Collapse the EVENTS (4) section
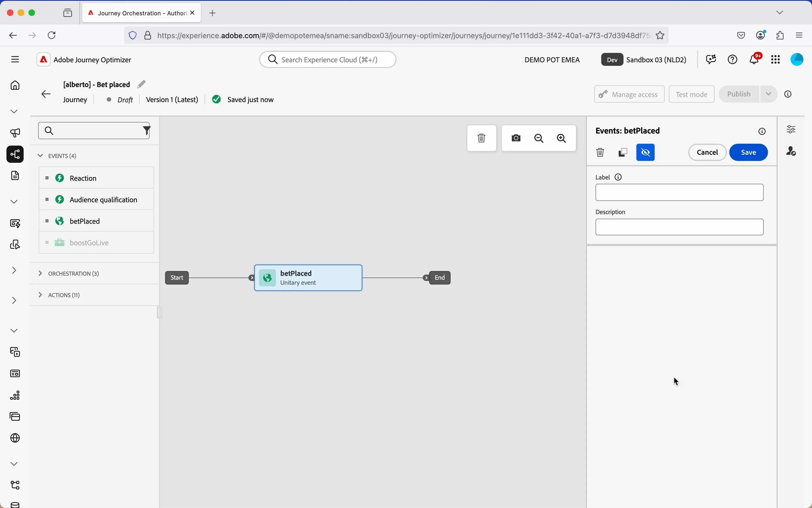The height and width of the screenshot is (508, 812). point(40,156)
